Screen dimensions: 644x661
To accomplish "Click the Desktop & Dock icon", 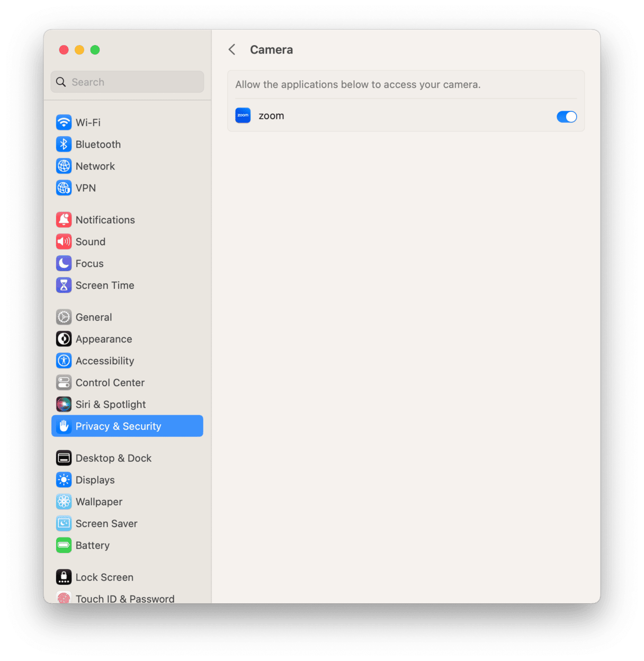I will (64, 458).
